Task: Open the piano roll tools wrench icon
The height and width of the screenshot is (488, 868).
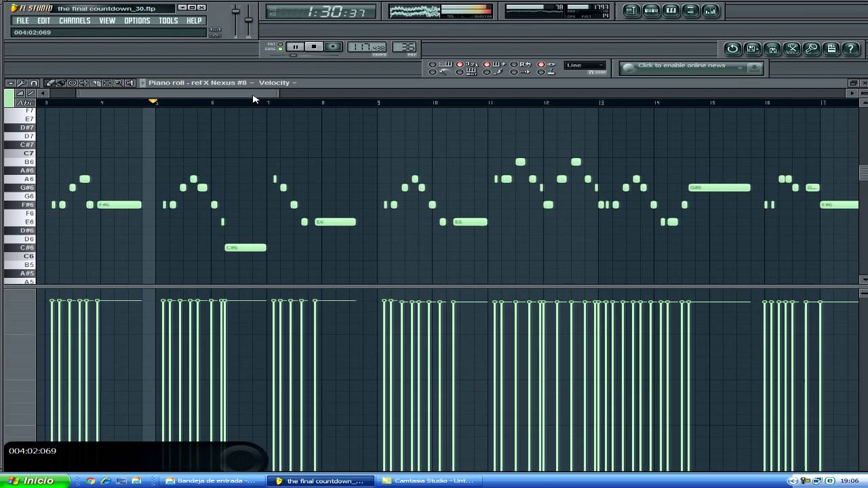Action: [22, 83]
